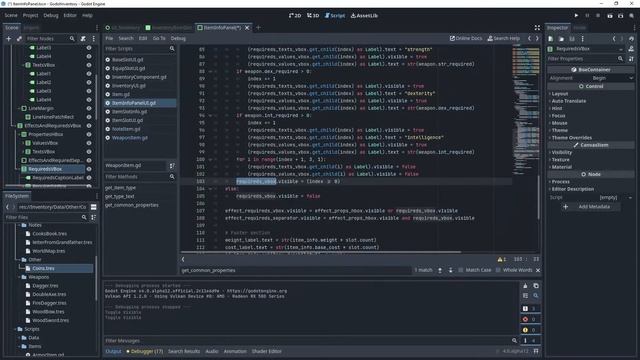640x360 pixels.
Task: Load existing resource icon in Inspector
Action: 561,38
